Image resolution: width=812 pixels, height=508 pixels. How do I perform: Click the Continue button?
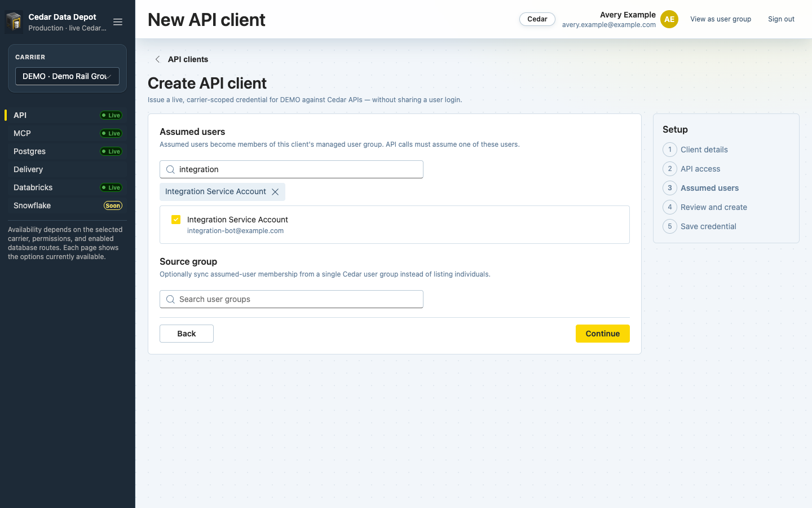(602, 334)
